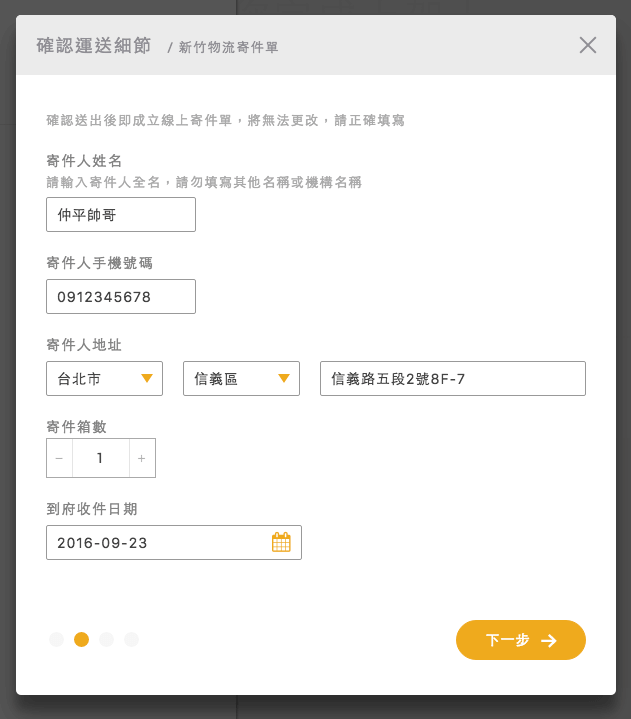
Task: Close the 確認運送細節 dialog
Action: [588, 45]
